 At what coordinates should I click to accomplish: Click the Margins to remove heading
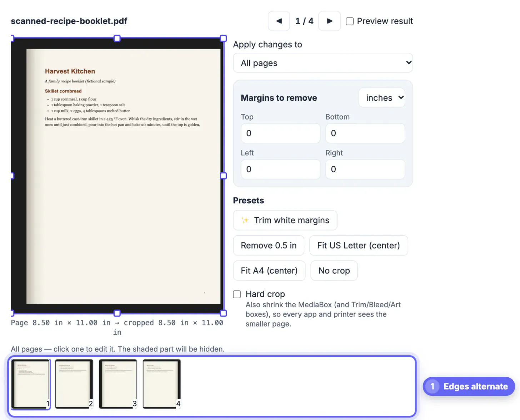279,98
